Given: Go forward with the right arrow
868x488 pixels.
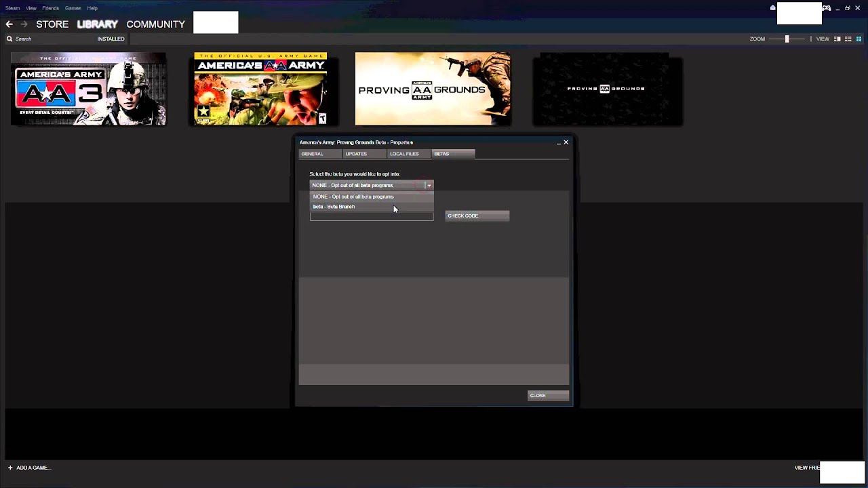Looking at the screenshot, I should (x=24, y=24).
